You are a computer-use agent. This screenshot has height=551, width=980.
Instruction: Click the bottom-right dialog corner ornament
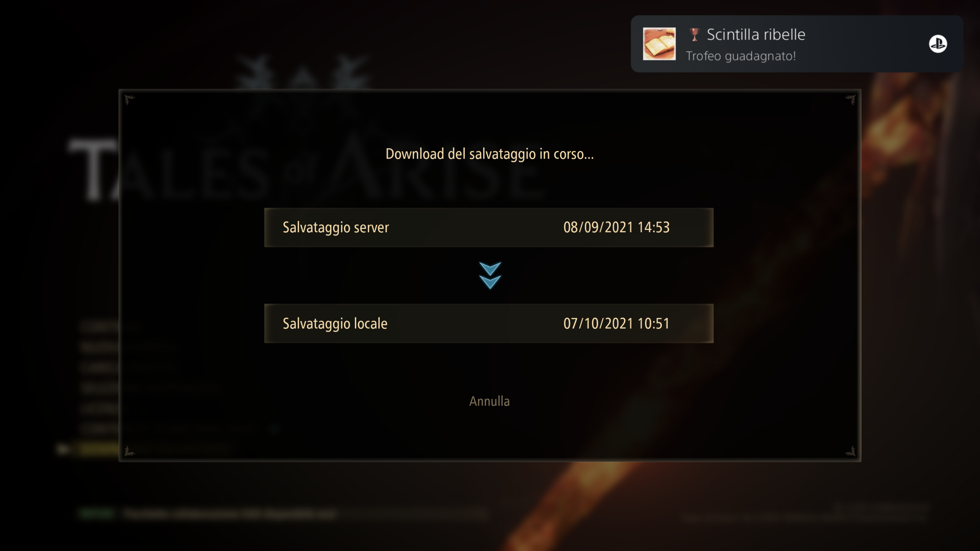tap(850, 451)
